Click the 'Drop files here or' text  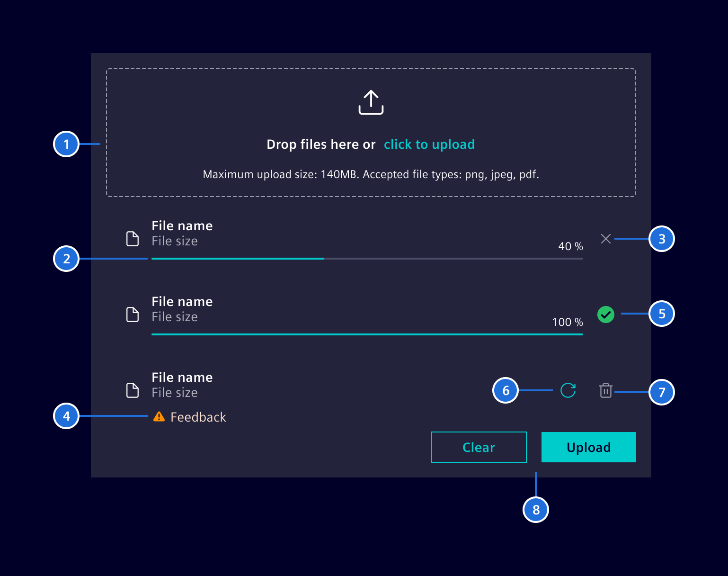tap(321, 144)
